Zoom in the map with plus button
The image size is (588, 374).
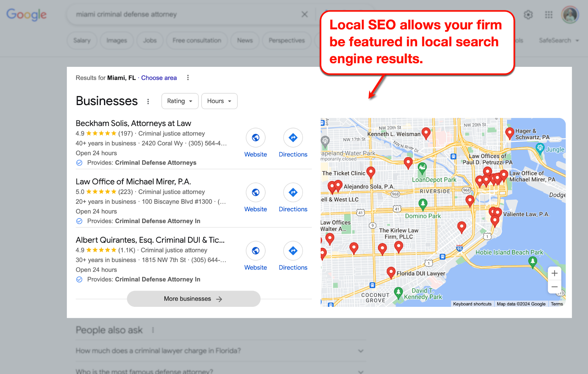tap(555, 273)
